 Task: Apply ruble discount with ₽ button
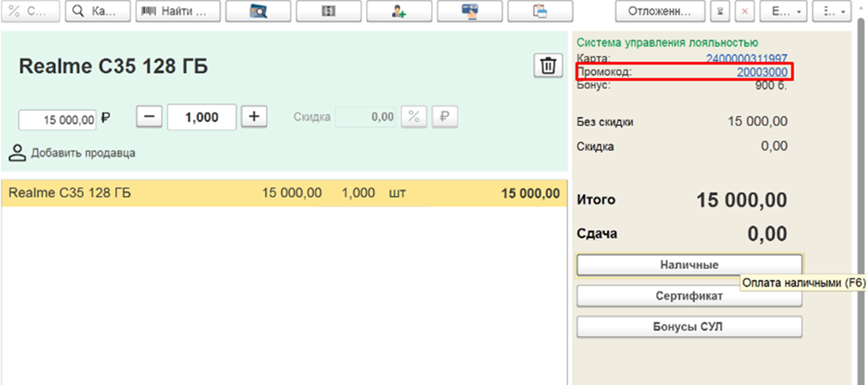[445, 117]
